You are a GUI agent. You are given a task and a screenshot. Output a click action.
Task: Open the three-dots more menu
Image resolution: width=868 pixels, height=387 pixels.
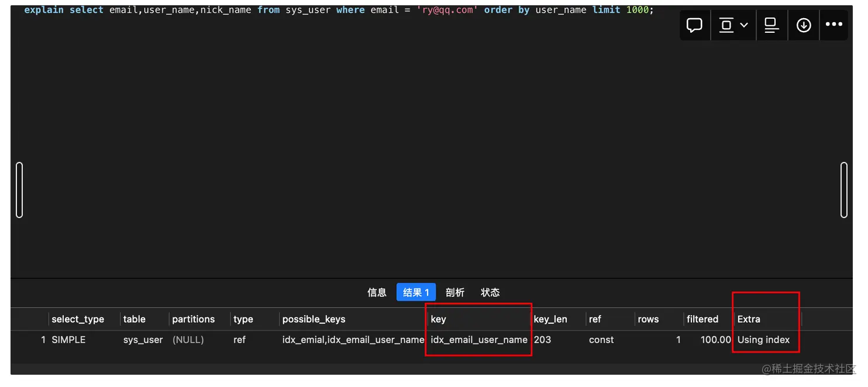[x=834, y=25]
